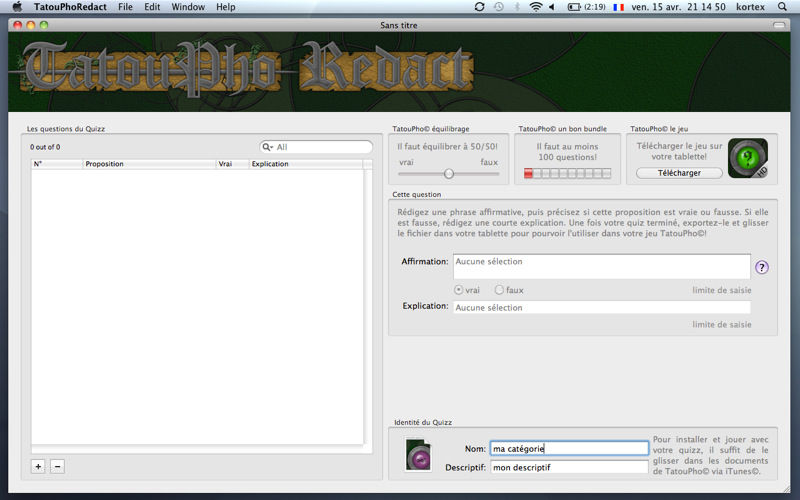Viewport: 800px width, 500px height.
Task: Remove a question with the minus button
Action: tap(57, 466)
